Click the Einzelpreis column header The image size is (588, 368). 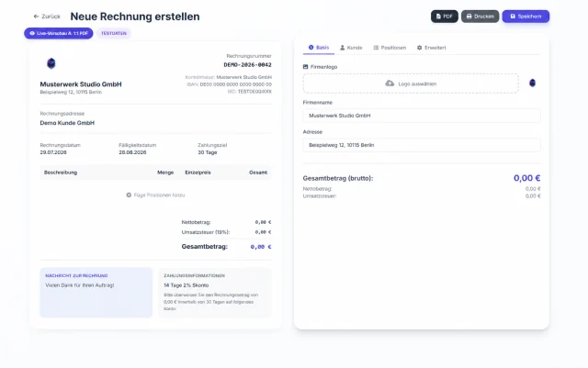pyautogui.click(x=198, y=173)
